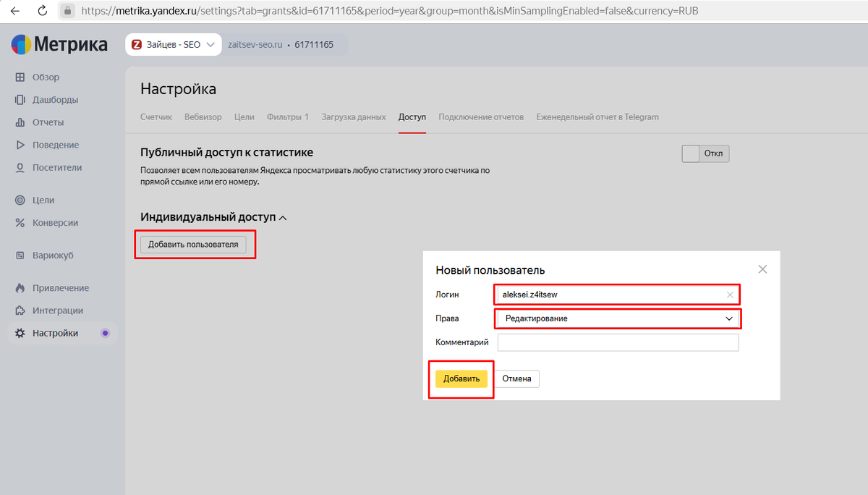Open the Фильтры 1 tab
Viewport: 868px width, 495px height.
[x=288, y=117]
